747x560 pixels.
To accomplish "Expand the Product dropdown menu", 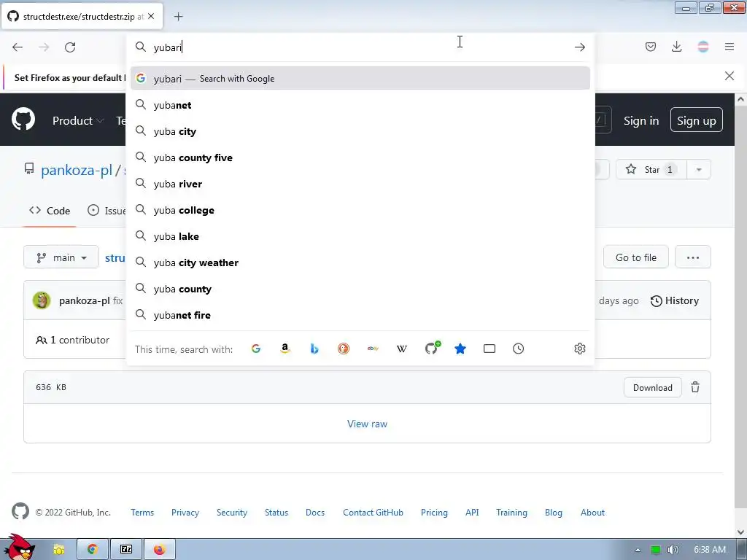I will pos(78,120).
